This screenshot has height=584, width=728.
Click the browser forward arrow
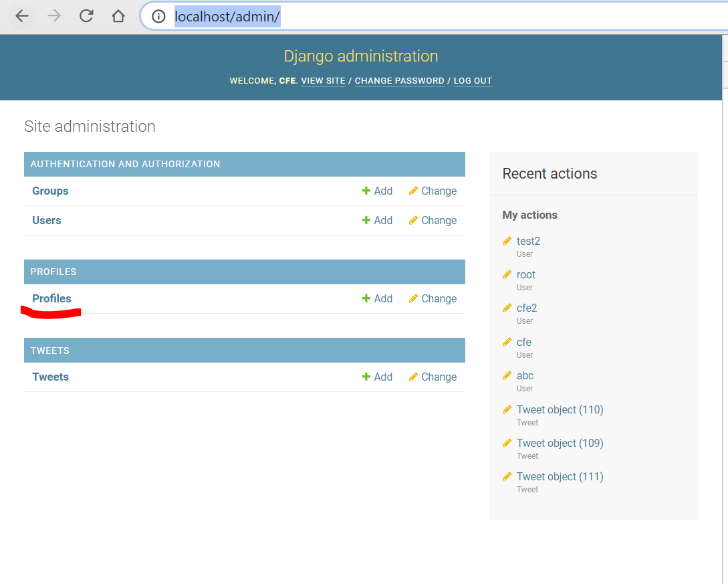[x=54, y=16]
